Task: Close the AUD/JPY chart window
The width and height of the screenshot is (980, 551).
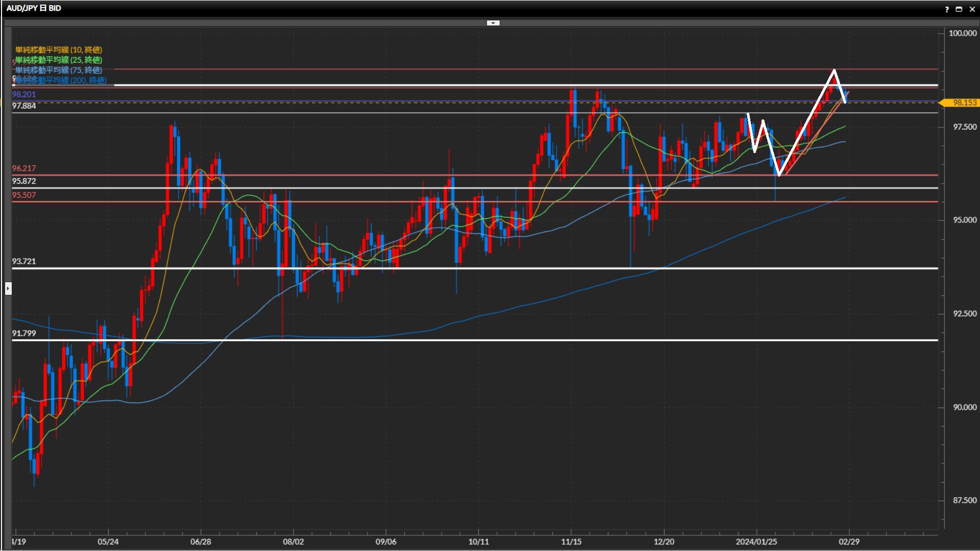Action: click(972, 9)
